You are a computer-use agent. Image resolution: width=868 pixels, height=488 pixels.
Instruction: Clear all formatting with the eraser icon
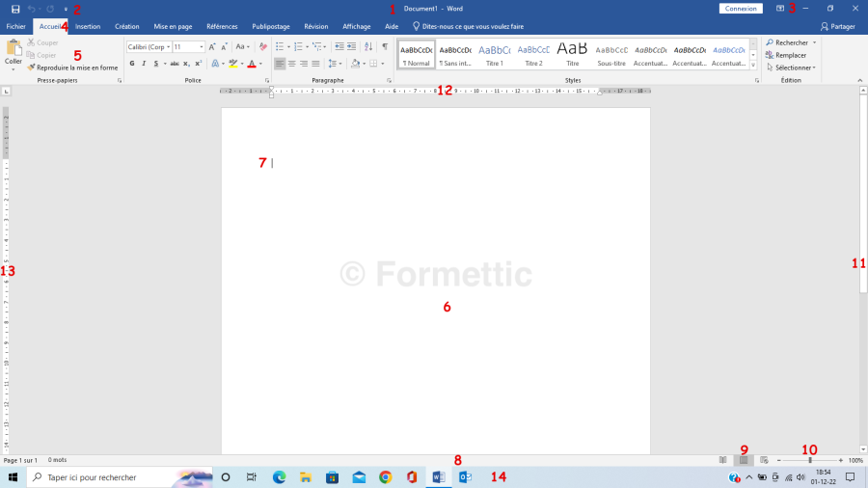pyautogui.click(x=263, y=47)
